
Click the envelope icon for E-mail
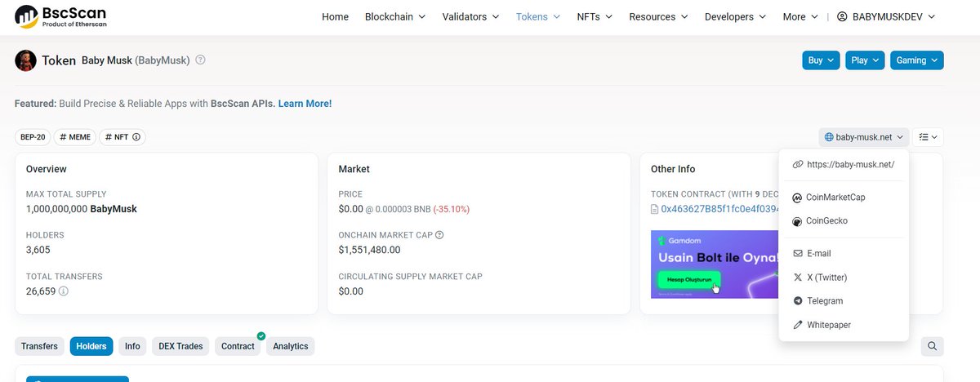(798, 254)
